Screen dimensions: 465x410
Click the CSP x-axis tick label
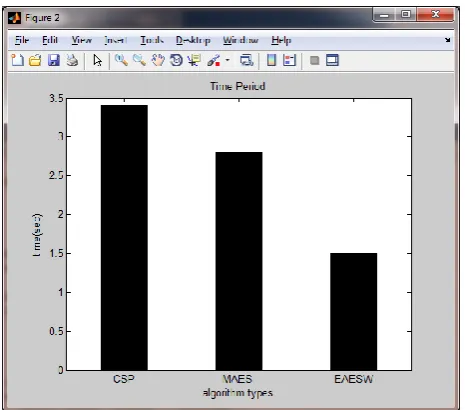(x=124, y=379)
